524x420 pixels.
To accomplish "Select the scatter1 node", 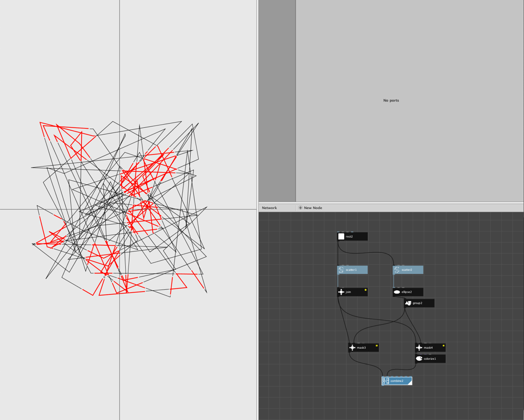I will (x=352, y=270).
